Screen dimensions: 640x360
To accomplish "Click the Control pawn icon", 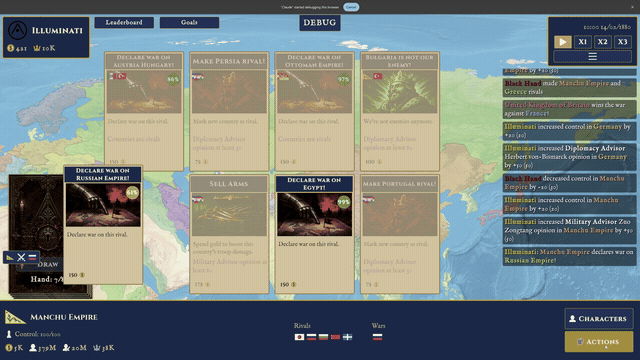I will tap(9, 334).
